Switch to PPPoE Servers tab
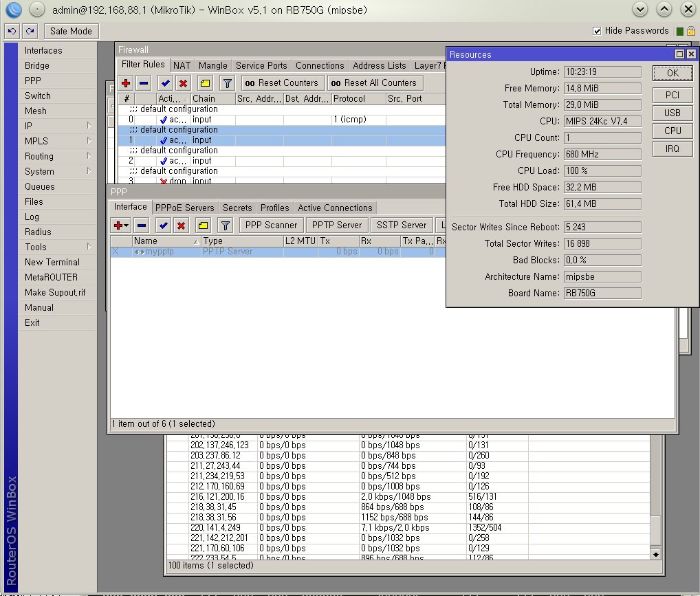Image resolution: width=700 pixels, height=596 pixels. tap(185, 208)
